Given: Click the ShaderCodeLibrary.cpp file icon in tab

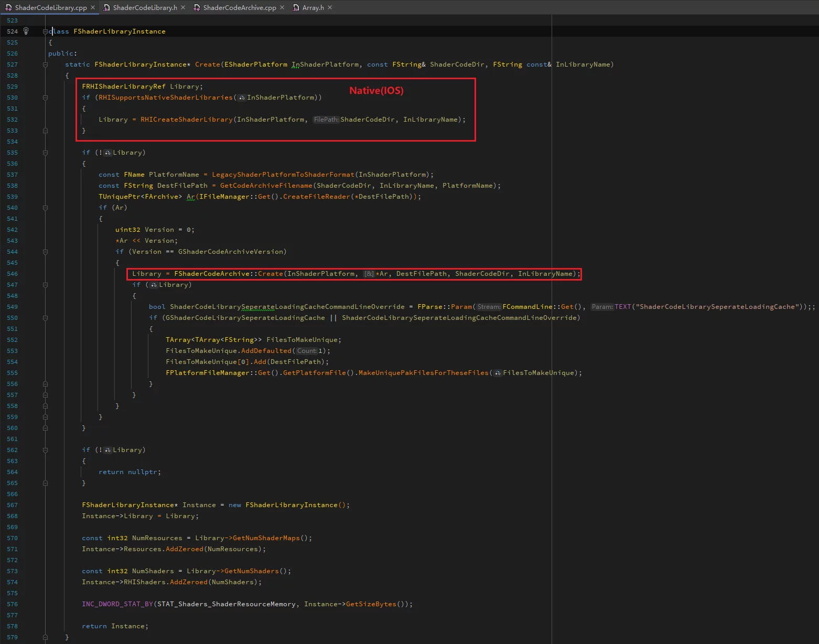Looking at the screenshot, I should tap(8, 8).
